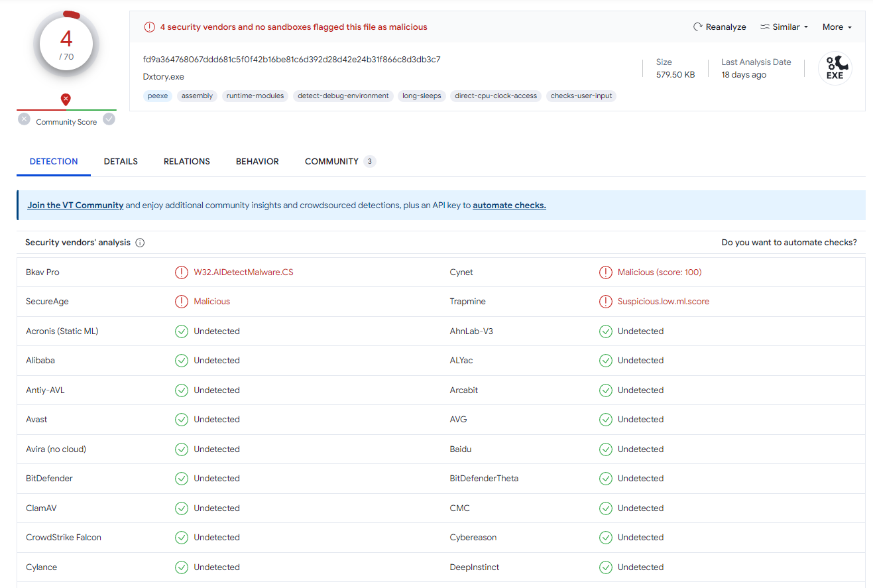Image resolution: width=873 pixels, height=588 pixels.
Task: Click the 'Undetected' result for DeepInstinct
Action: (x=640, y=567)
